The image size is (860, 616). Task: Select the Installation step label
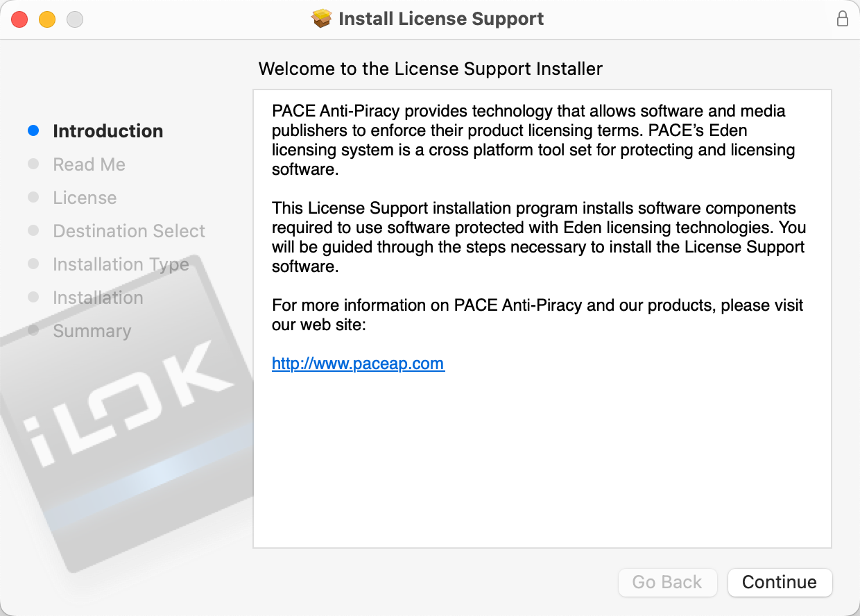(x=98, y=298)
